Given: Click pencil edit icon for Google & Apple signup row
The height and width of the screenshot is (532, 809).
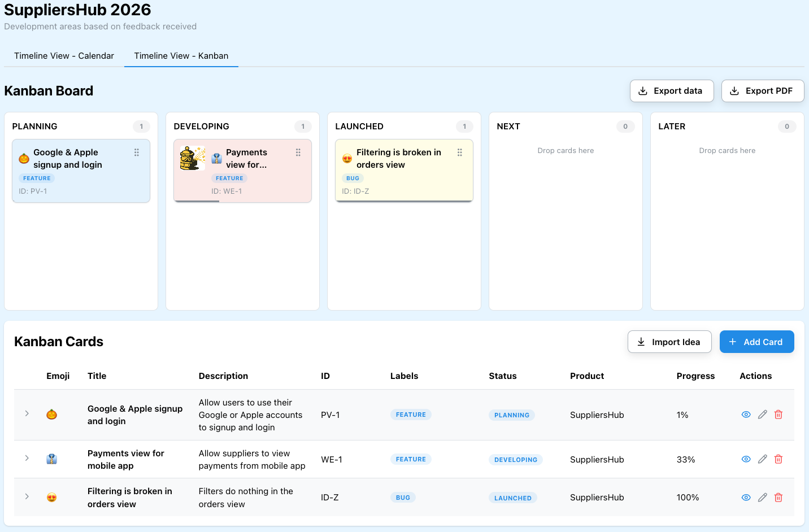Looking at the screenshot, I should (x=762, y=415).
